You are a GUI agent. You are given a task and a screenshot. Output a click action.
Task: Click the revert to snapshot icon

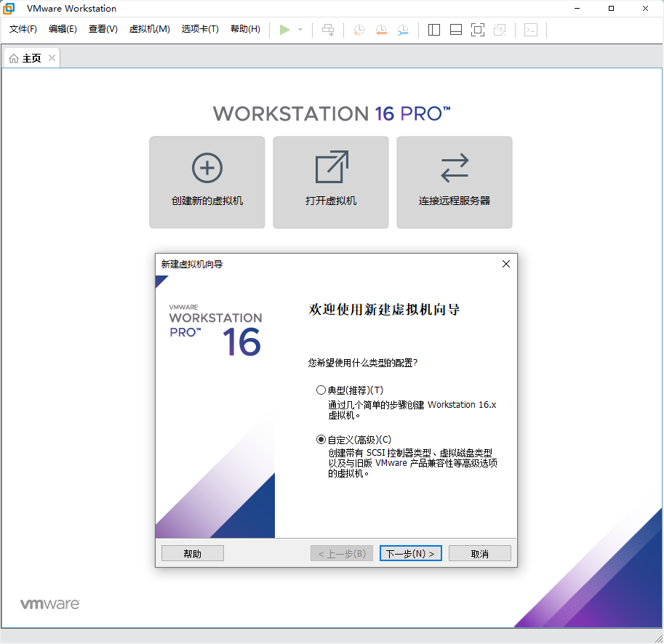coord(381,30)
